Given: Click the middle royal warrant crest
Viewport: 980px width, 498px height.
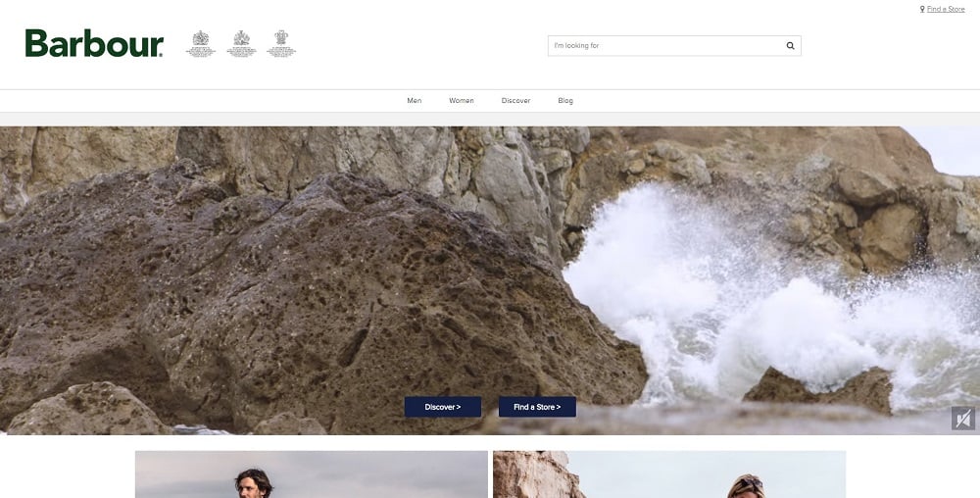Looking at the screenshot, I should tap(241, 44).
